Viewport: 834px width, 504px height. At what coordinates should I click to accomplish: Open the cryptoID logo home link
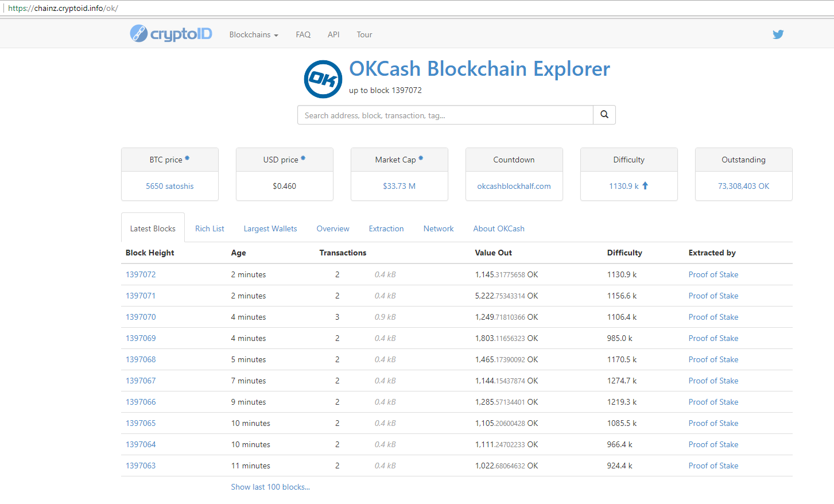[171, 34]
